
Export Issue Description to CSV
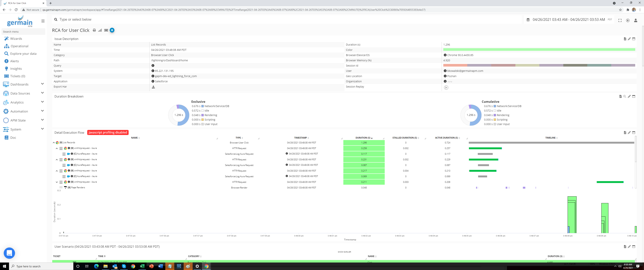pyautogui.click(x=625, y=39)
